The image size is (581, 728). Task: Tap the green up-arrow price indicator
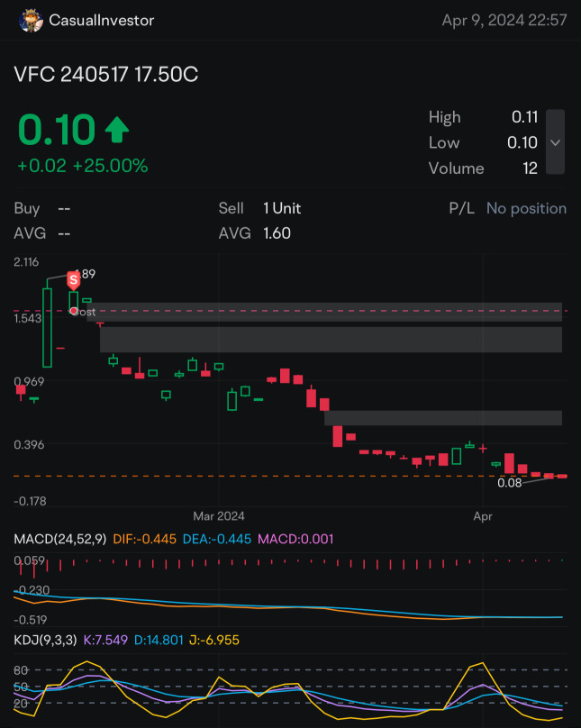(x=117, y=130)
